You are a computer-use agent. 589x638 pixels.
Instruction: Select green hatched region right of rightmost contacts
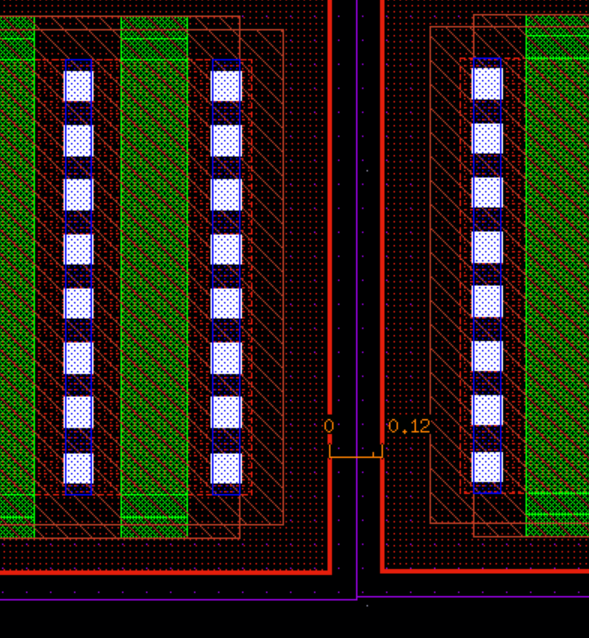click(557, 276)
